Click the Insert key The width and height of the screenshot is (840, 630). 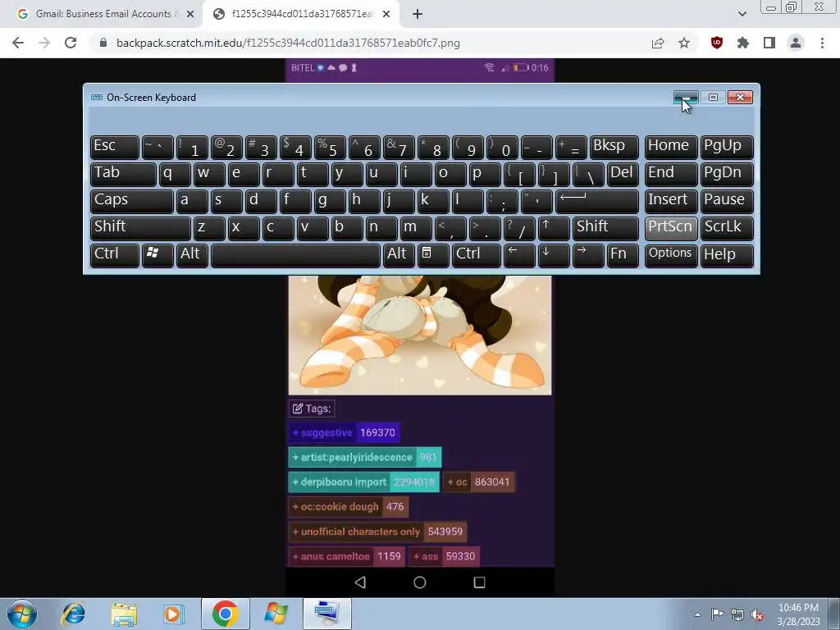click(671, 202)
